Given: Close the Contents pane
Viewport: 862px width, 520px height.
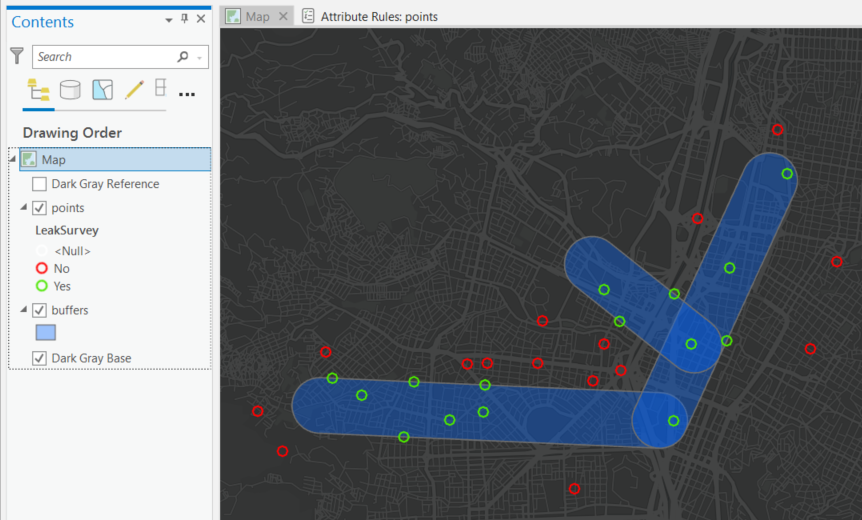Looking at the screenshot, I should click(201, 19).
